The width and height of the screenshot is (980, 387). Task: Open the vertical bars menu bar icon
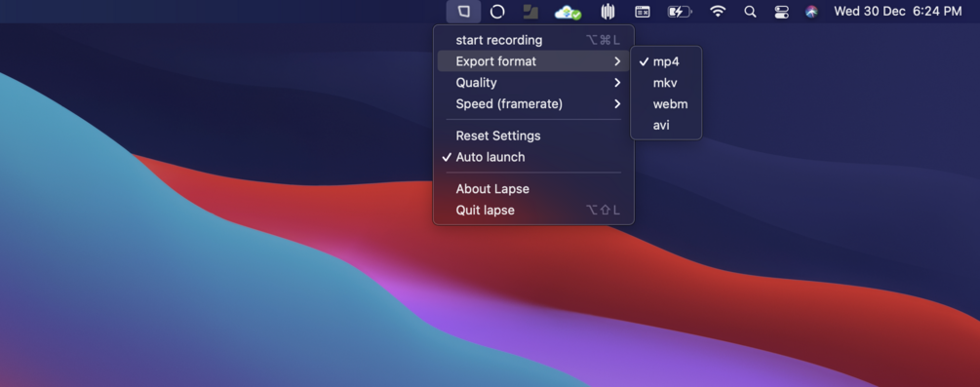(608, 12)
